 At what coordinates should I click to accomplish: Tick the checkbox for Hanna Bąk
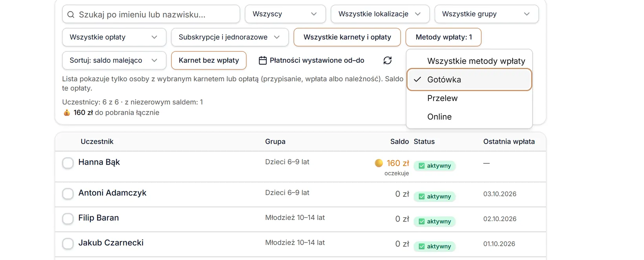pos(68,163)
